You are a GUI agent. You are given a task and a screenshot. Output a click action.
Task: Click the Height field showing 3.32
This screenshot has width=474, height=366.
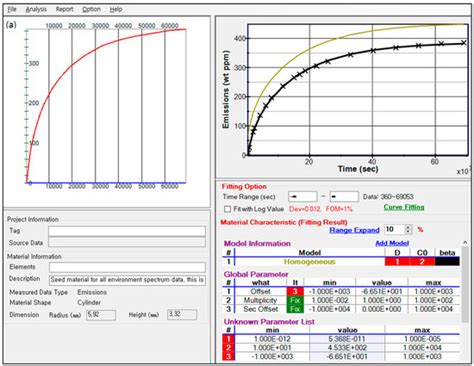(182, 315)
